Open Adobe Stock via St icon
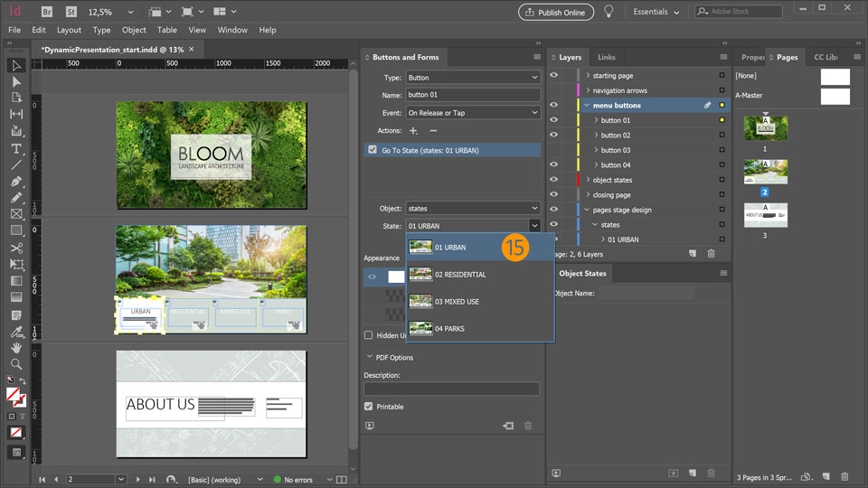This screenshot has height=488, width=868. point(71,12)
